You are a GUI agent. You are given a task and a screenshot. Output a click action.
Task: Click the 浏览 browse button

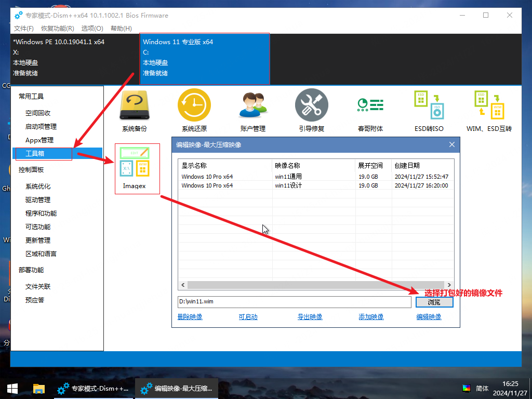coord(434,302)
